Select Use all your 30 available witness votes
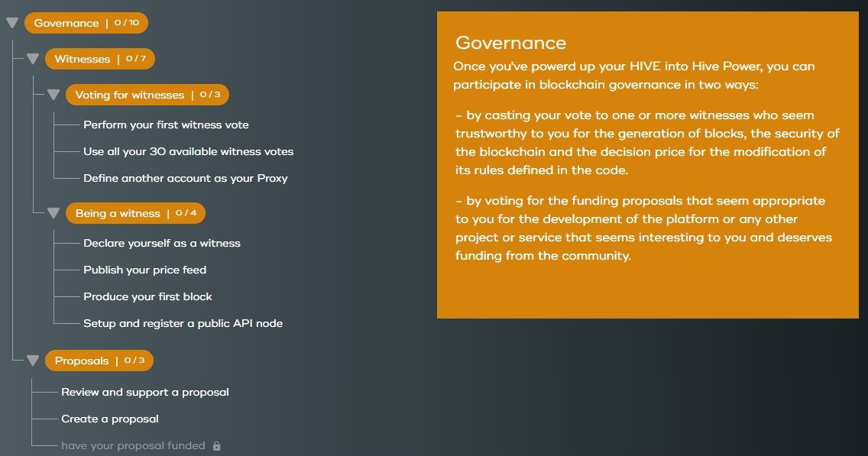The height and width of the screenshot is (456, 868). point(188,151)
